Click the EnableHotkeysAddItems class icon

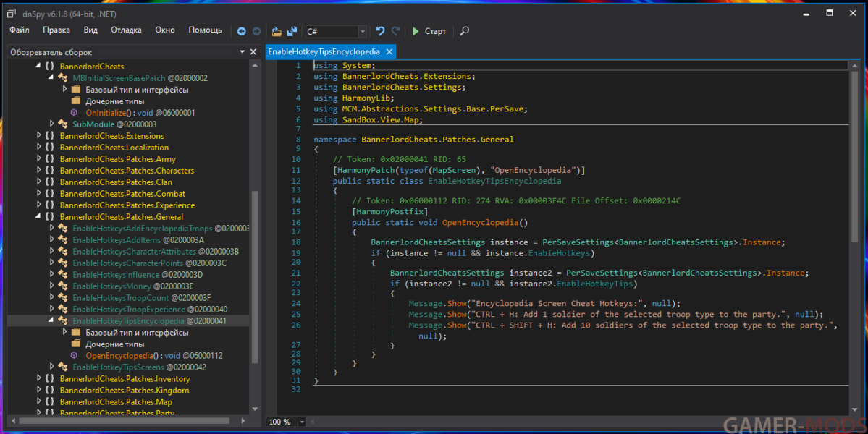tap(62, 240)
